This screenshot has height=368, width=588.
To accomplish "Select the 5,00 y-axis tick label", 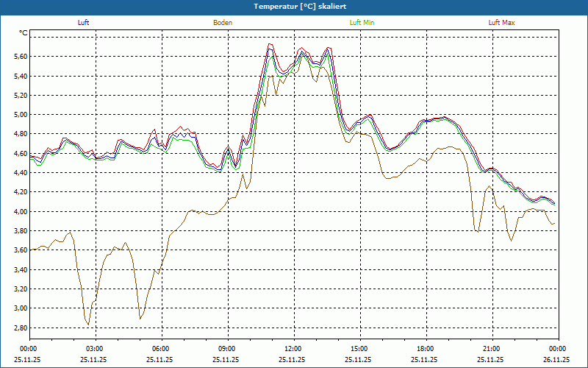I will [x=19, y=115].
